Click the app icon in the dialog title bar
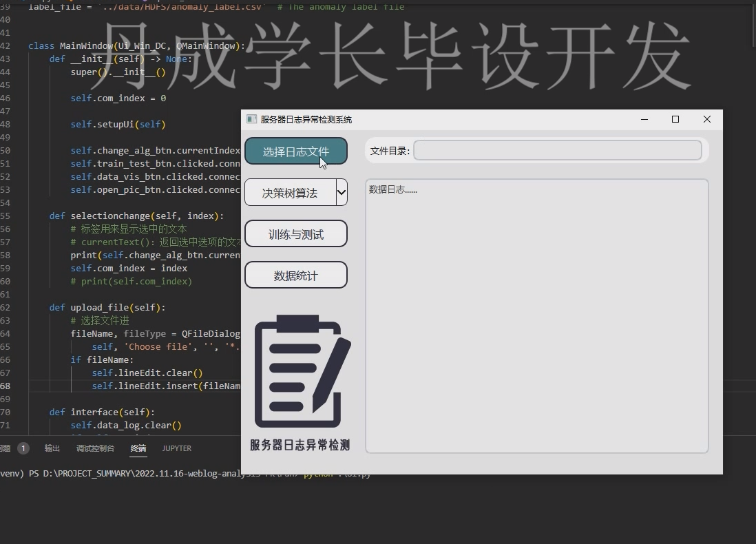 [251, 119]
